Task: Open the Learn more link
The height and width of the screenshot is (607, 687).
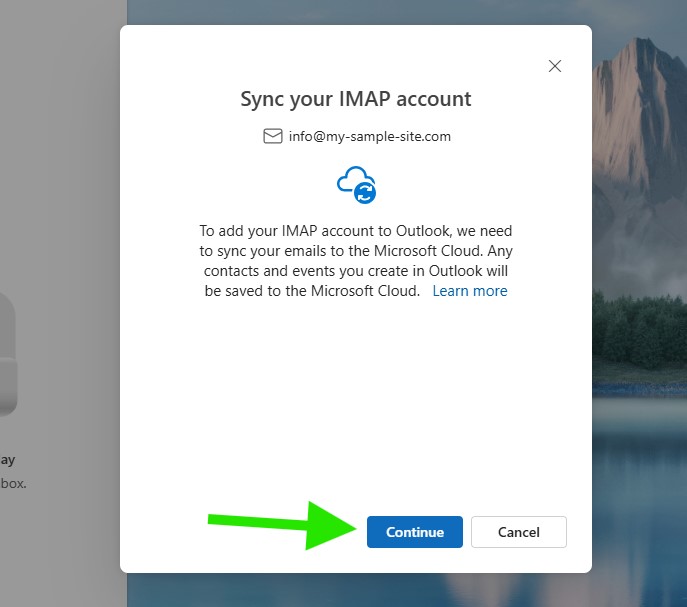Action: click(x=470, y=291)
